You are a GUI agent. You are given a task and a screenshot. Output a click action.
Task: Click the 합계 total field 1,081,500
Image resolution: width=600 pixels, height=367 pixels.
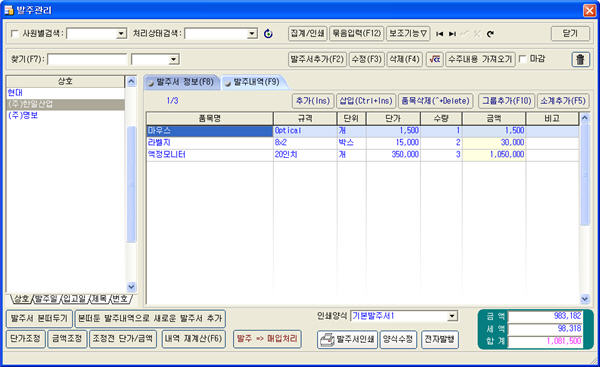[x=545, y=341]
